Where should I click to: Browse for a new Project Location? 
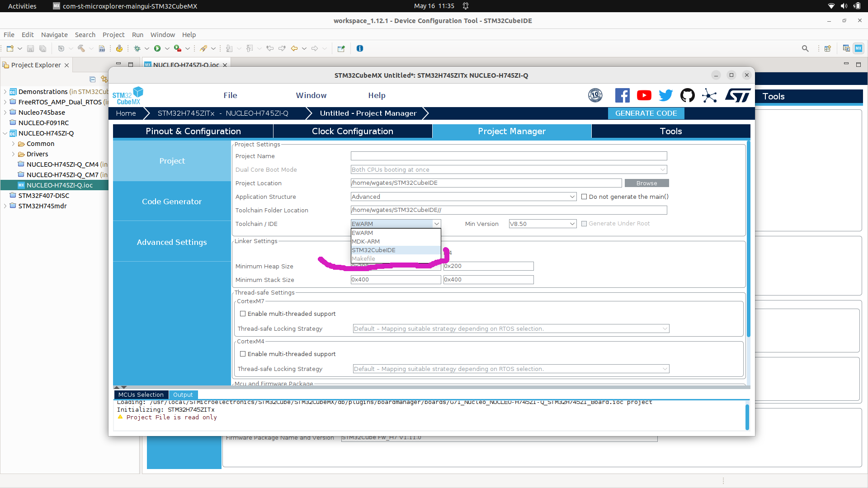646,183
